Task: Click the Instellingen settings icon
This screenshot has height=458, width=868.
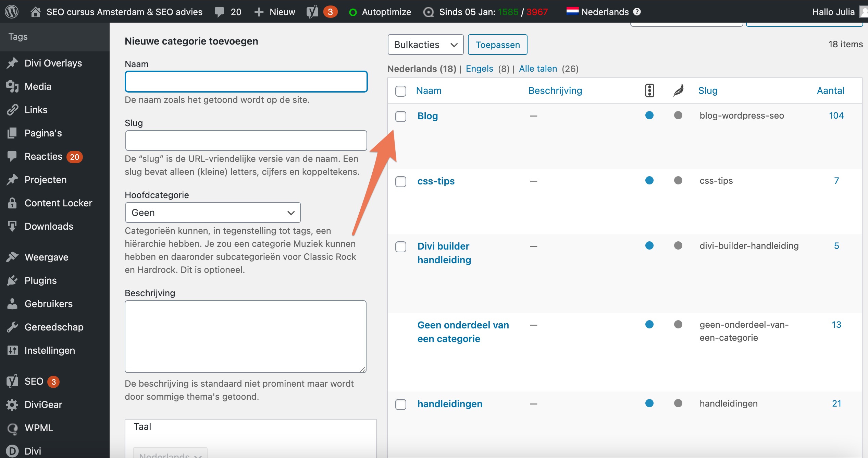Action: (12, 350)
